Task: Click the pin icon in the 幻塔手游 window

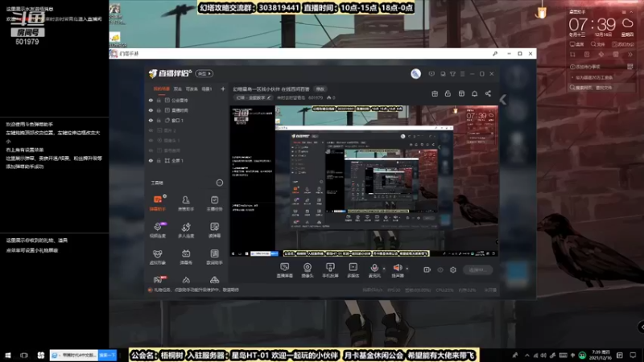Action: pyautogui.click(x=495, y=54)
